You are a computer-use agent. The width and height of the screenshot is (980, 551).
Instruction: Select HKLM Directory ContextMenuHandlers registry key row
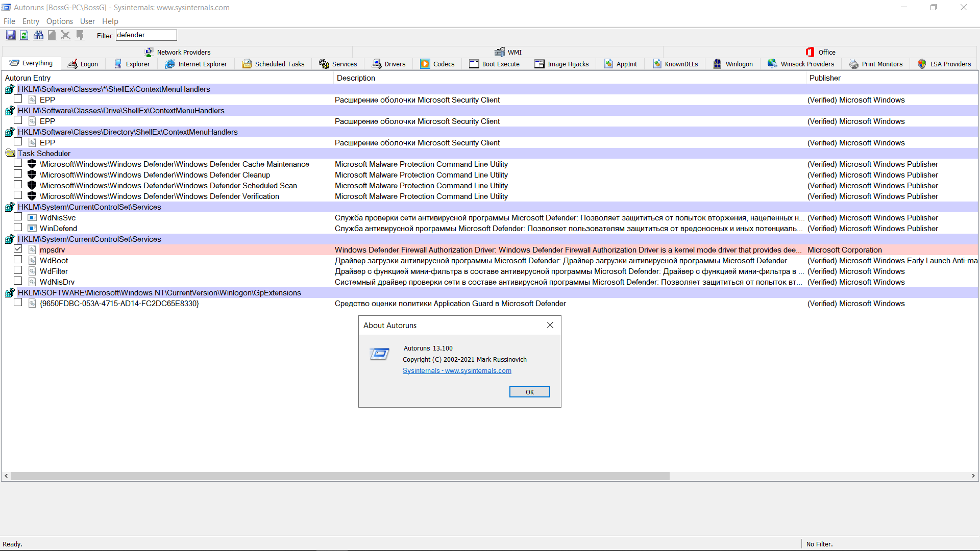coord(490,132)
